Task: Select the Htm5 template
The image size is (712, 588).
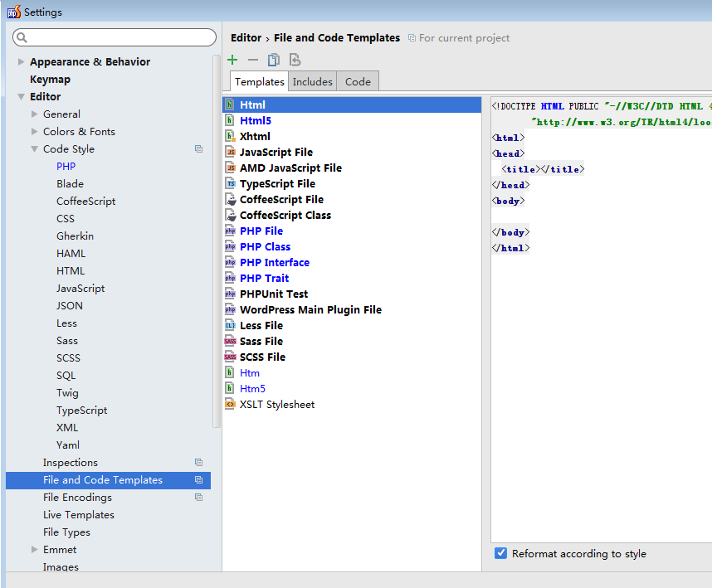Action: pyautogui.click(x=252, y=389)
